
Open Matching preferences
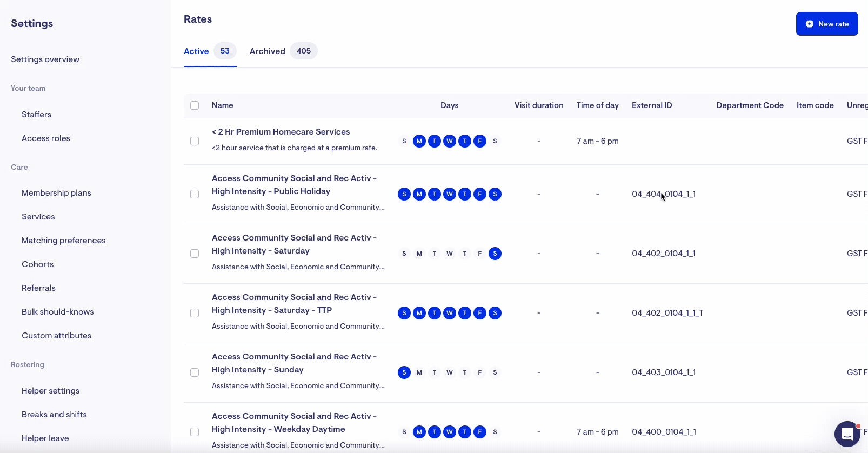click(64, 241)
